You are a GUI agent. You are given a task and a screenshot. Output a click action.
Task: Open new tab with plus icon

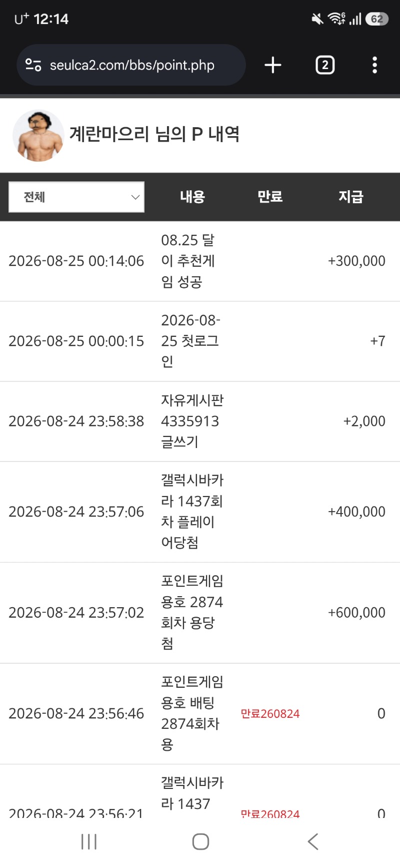coord(273,65)
